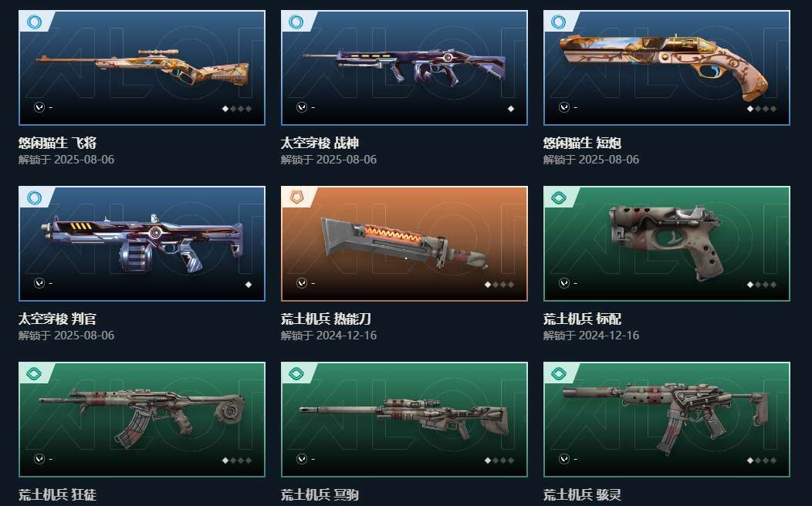Open the 荒土机兵 骇灵 SMG skin thumbnail
Image resolution: width=812 pixels, height=506 pixels.
666,420
